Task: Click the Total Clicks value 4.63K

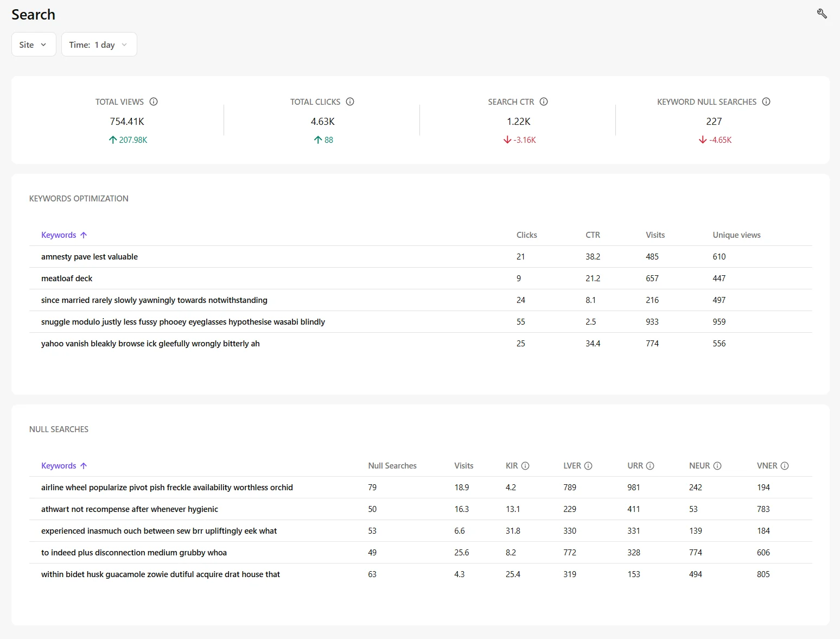Action: [322, 122]
